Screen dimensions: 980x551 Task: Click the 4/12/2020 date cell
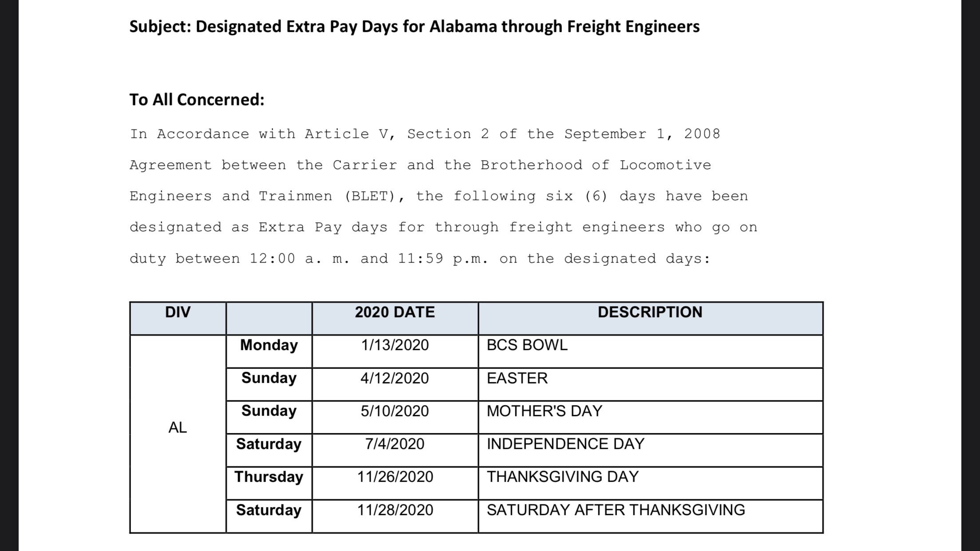tap(395, 384)
